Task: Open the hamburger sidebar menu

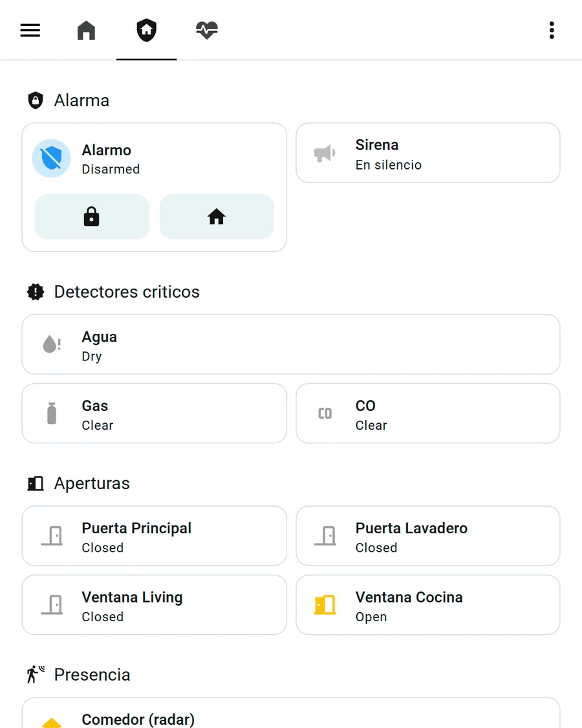Action: pyautogui.click(x=30, y=30)
